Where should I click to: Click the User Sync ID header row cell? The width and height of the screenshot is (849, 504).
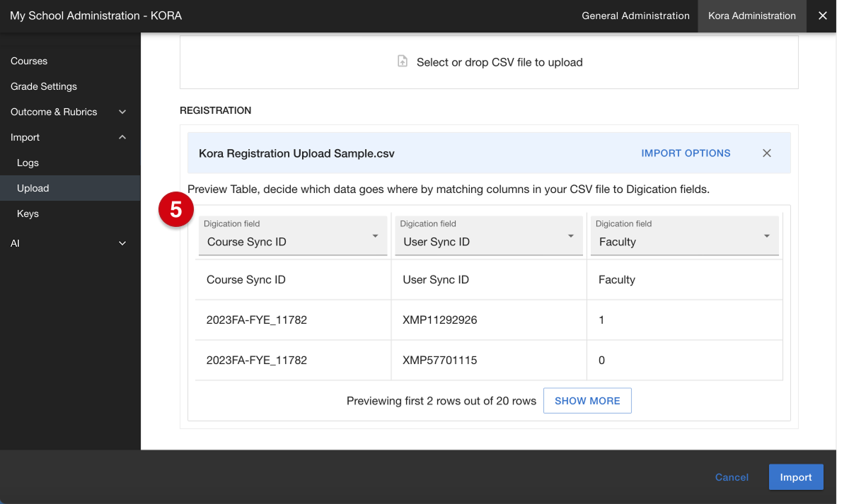[489, 280]
